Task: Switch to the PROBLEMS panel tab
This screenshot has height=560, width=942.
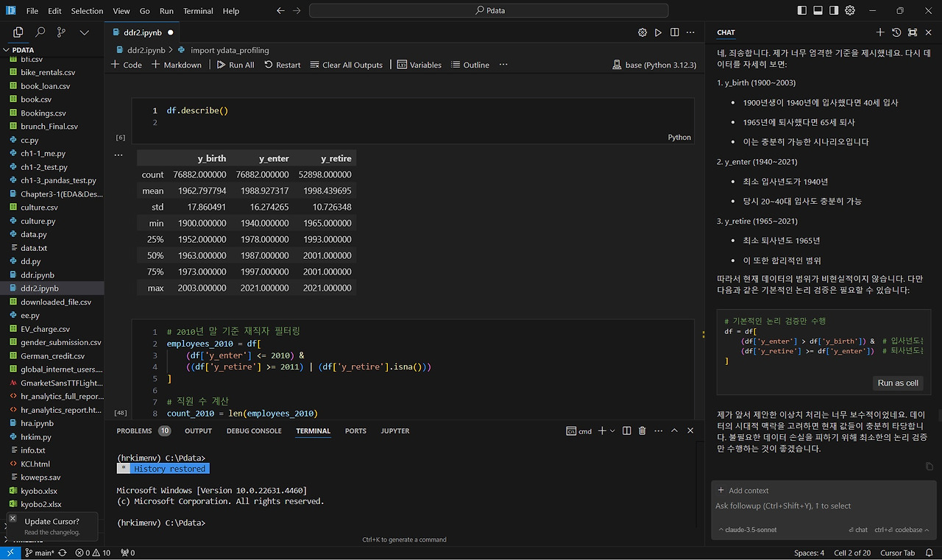Action: click(134, 431)
